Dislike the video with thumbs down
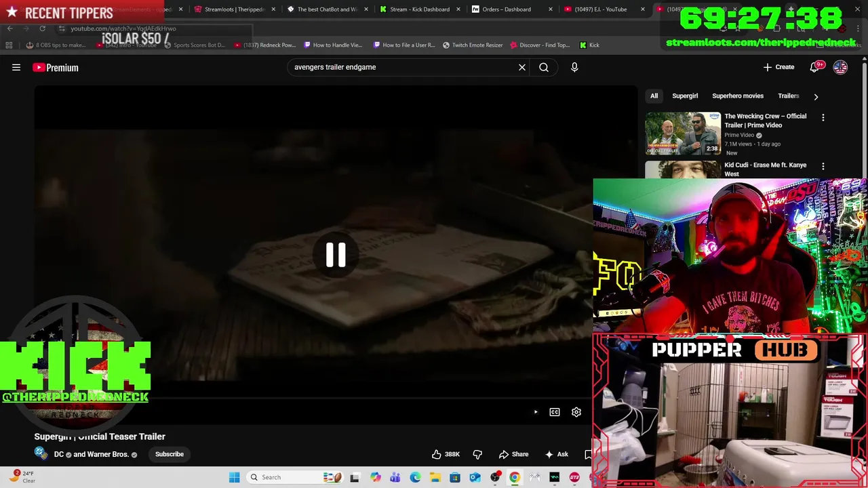Image resolution: width=868 pixels, height=488 pixels. tap(477, 454)
